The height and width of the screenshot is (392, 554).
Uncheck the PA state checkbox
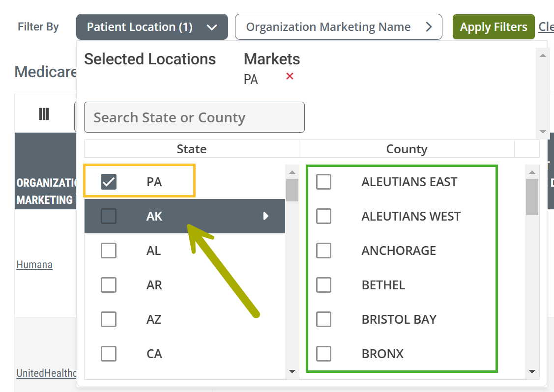pyautogui.click(x=109, y=182)
